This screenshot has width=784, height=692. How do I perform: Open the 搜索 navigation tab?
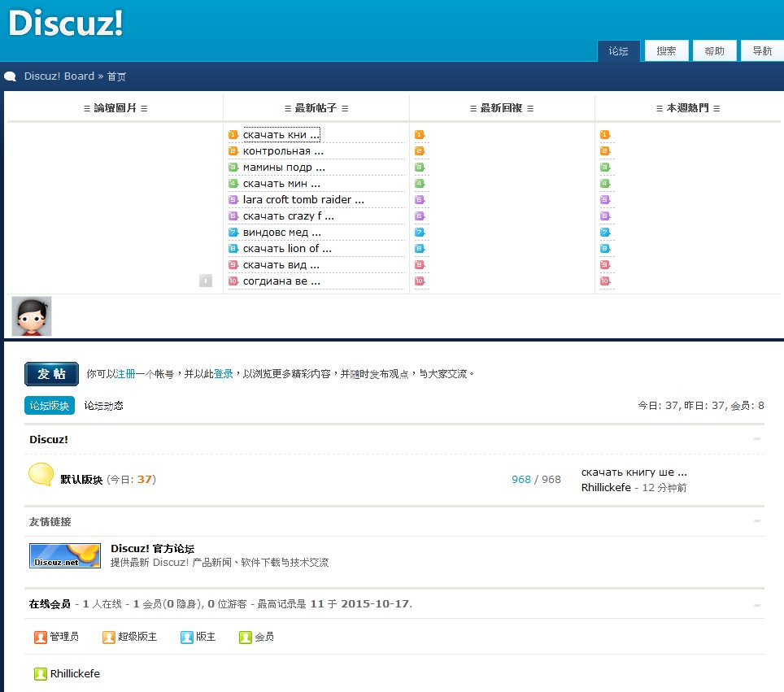[x=667, y=51]
